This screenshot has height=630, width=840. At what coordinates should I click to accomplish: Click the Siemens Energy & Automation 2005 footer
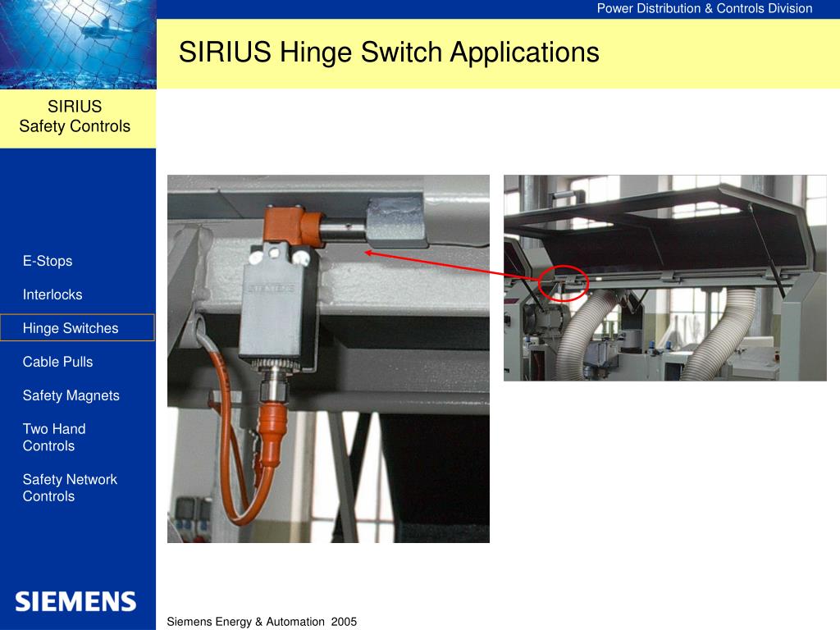tap(262, 622)
